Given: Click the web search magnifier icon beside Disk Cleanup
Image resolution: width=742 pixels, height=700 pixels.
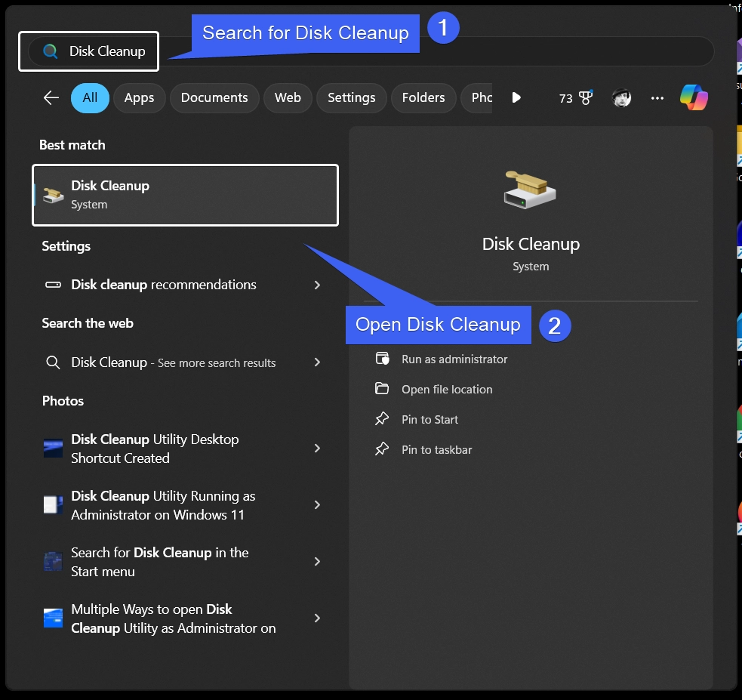Looking at the screenshot, I should pyautogui.click(x=53, y=362).
